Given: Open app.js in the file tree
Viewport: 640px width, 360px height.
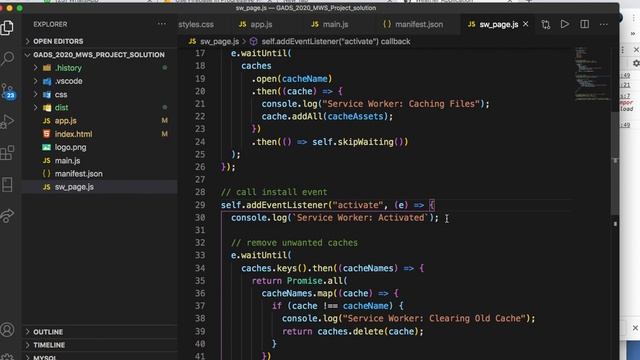Looking at the screenshot, I should pos(66,121).
